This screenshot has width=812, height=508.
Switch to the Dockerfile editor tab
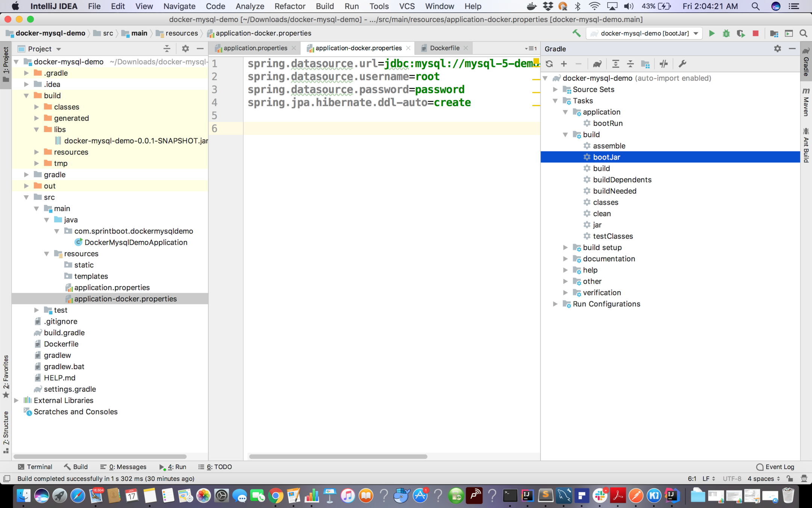444,48
